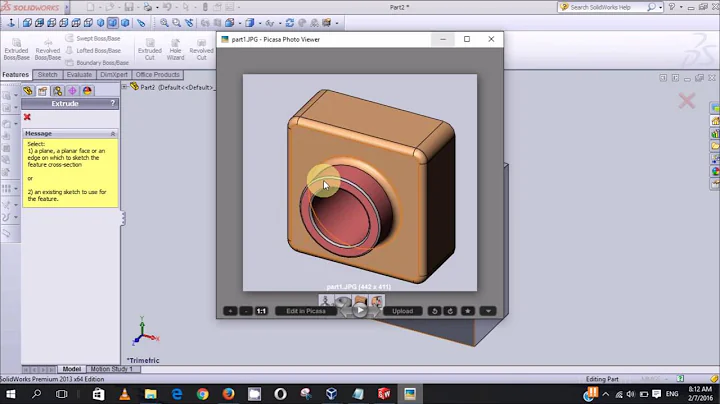Viewport: 720px width, 404px height.
Task: Click highlighted isometric view cube icon
Action: point(112,22)
